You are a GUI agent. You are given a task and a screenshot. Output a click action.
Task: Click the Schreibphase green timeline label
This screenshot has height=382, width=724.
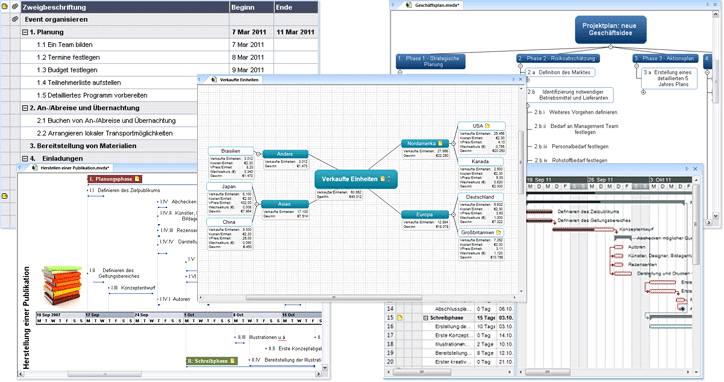click(x=211, y=361)
